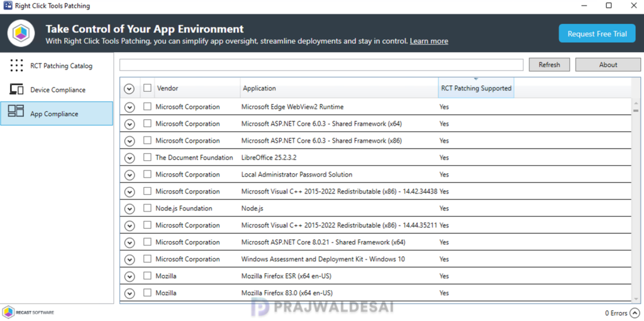
Task: Open RCT Patching Catalog section
Action: tap(57, 66)
